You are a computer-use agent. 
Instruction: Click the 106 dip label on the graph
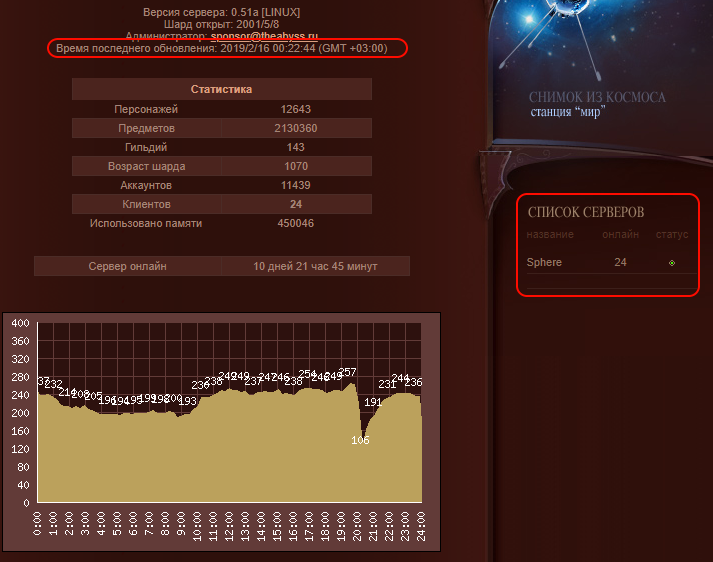click(x=360, y=440)
